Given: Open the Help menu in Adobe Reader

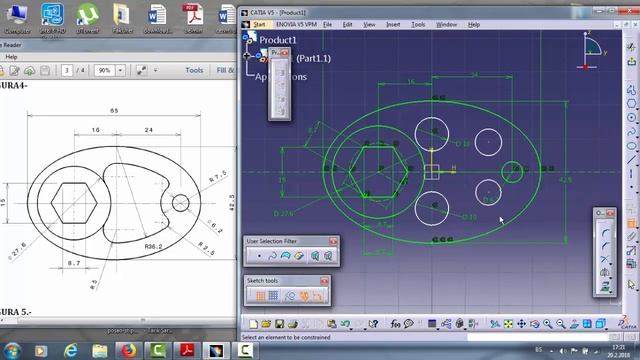Looking at the screenshot, I should tap(11, 57).
